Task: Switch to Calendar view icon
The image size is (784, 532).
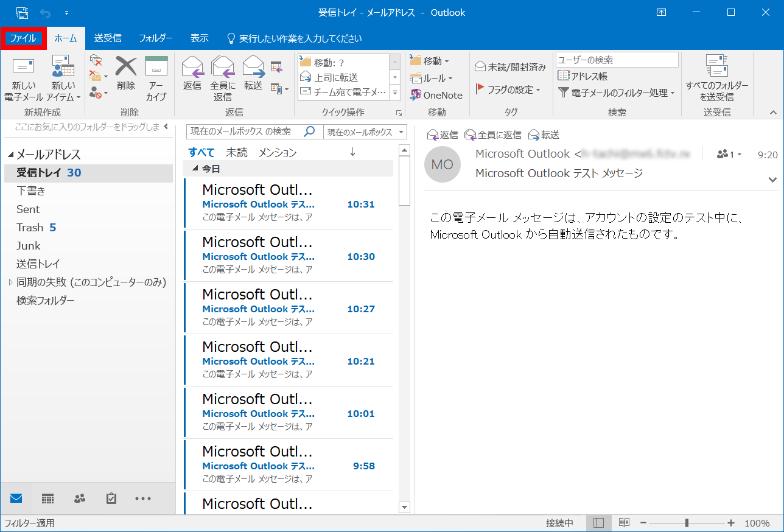Action: tap(48, 499)
